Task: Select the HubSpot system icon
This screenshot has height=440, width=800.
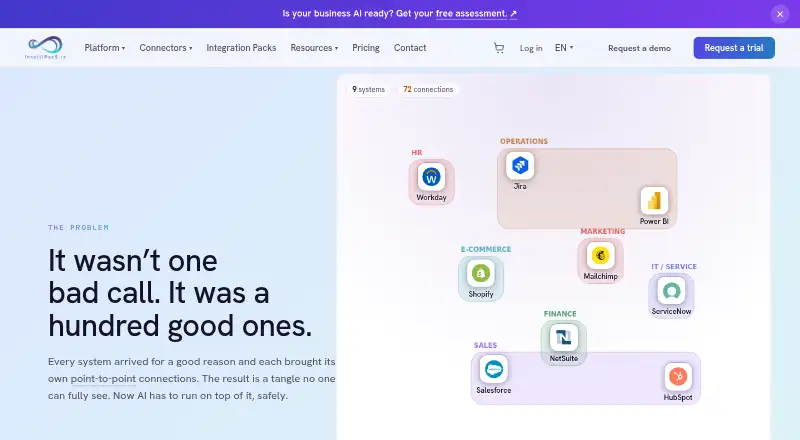Action: (678, 376)
